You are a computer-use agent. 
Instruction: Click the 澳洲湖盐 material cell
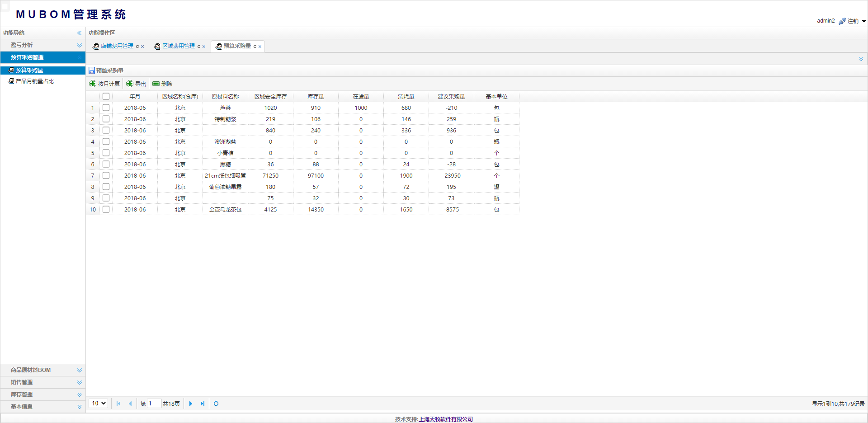[225, 142]
